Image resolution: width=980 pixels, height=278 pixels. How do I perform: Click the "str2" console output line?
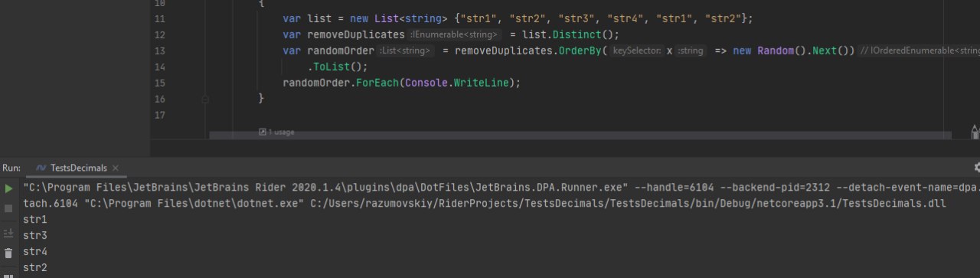point(35,268)
